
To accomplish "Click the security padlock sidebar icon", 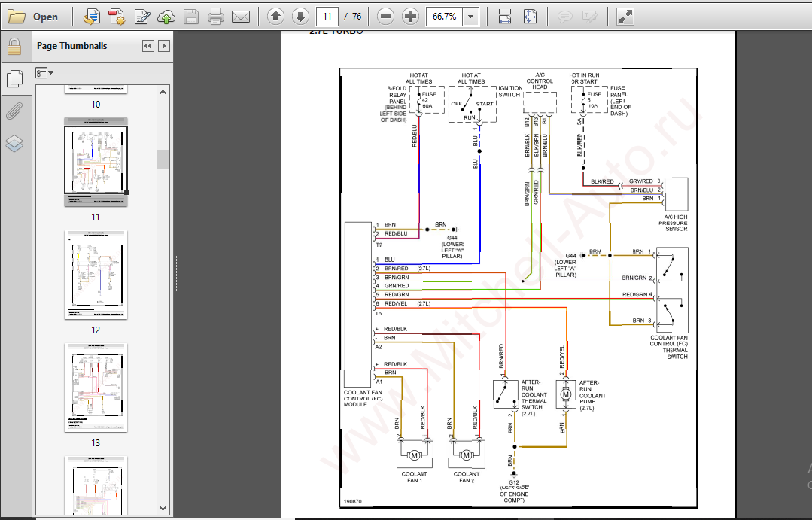I will click(14, 47).
